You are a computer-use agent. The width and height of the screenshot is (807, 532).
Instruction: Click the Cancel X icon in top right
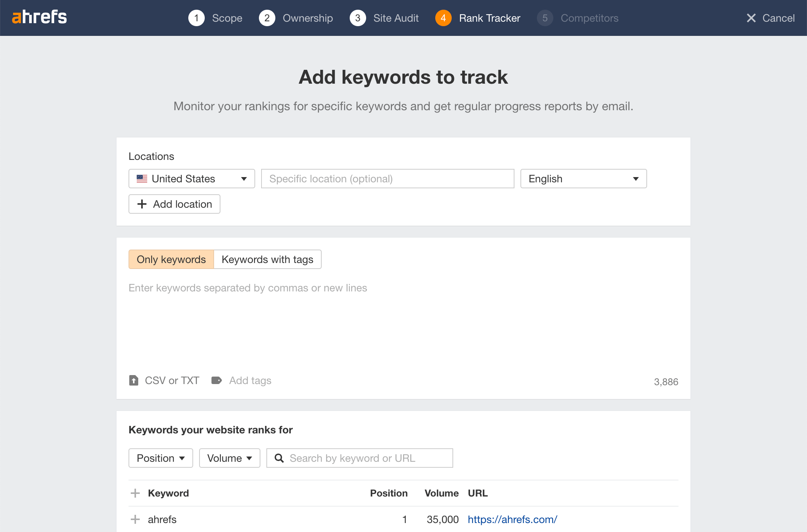751,17
